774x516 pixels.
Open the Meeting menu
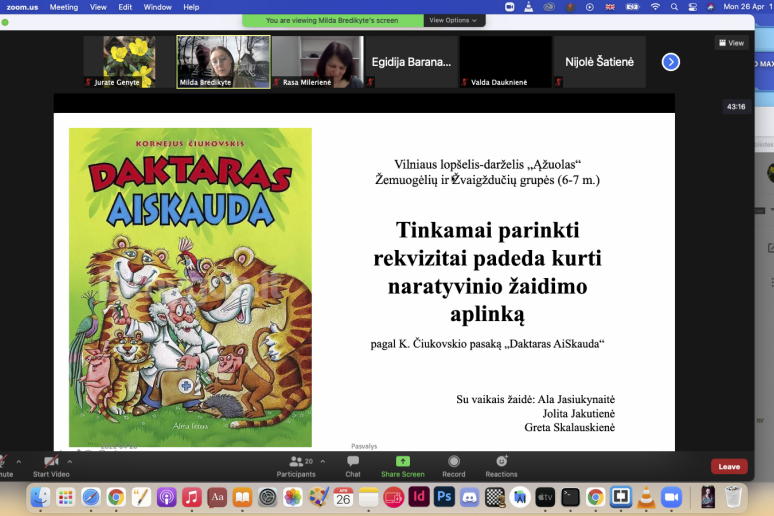coord(64,7)
